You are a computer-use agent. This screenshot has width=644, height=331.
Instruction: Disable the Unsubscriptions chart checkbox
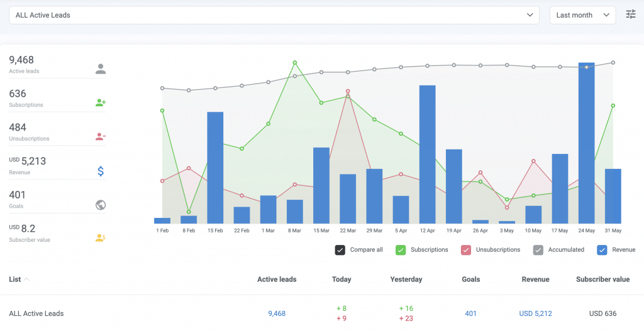click(x=466, y=250)
